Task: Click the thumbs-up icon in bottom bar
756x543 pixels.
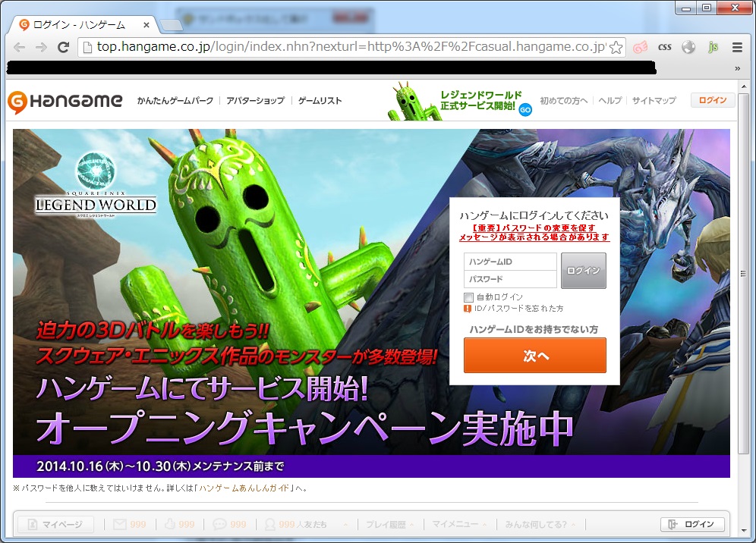Action: point(170,524)
